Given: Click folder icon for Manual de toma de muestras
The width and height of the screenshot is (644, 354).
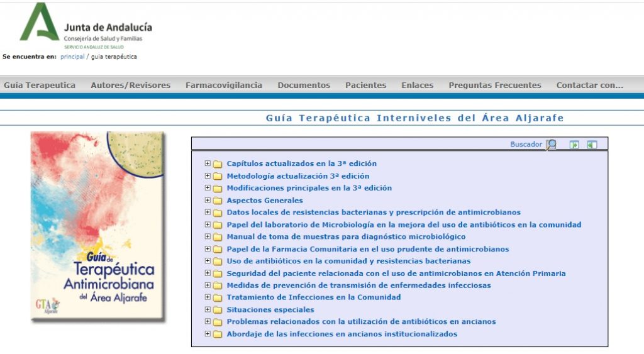Looking at the screenshot, I should (x=218, y=237).
